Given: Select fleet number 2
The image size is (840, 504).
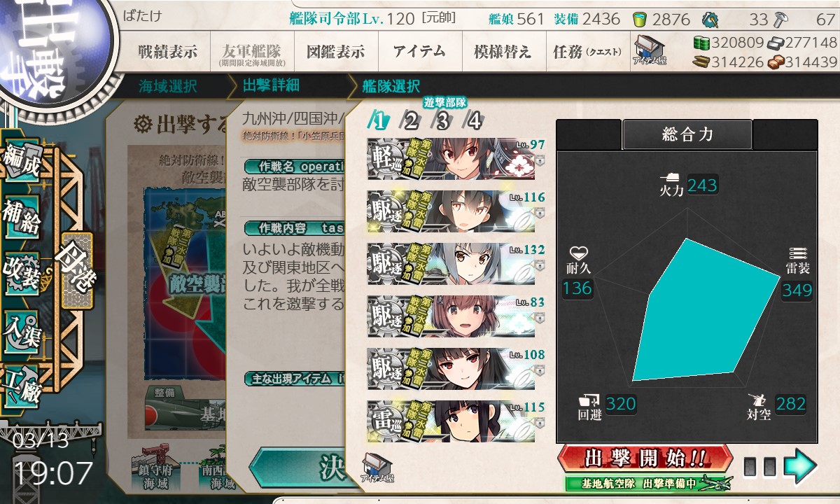Looking at the screenshot, I should 409,121.
